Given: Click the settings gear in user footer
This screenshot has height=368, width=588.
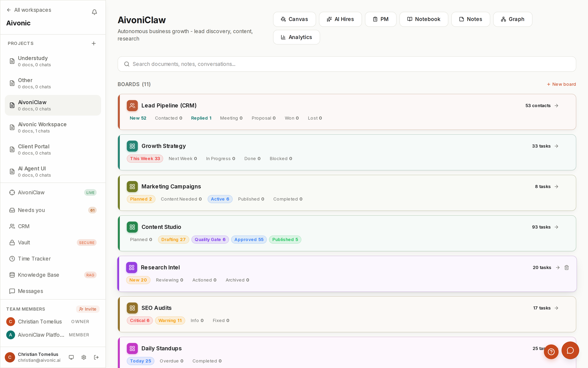Looking at the screenshot, I should coord(84,357).
